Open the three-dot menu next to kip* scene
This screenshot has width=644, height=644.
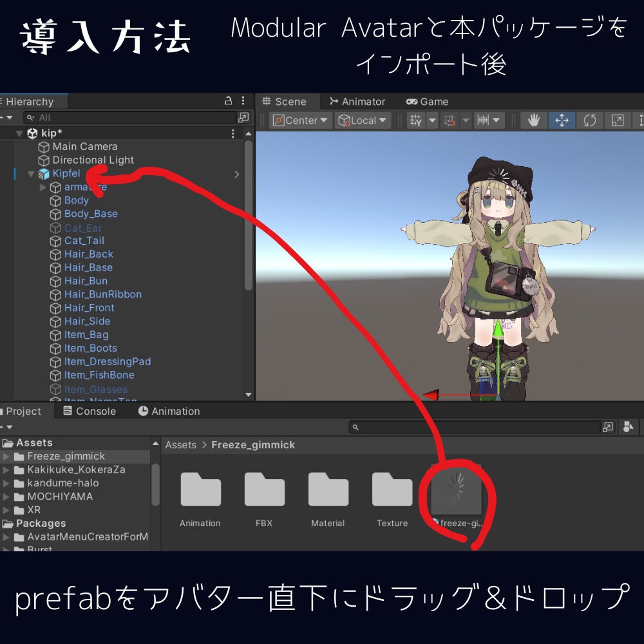point(233,133)
